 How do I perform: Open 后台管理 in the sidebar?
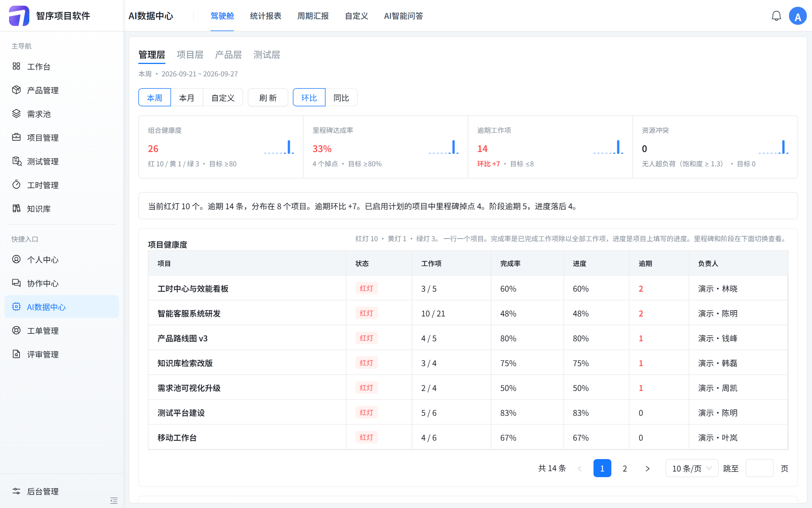pyautogui.click(x=62, y=491)
